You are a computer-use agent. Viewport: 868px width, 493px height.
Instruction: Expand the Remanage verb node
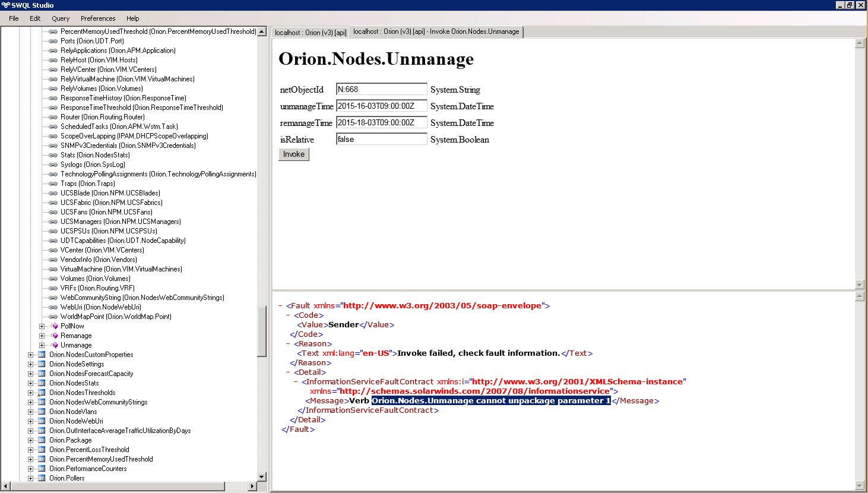(42, 336)
